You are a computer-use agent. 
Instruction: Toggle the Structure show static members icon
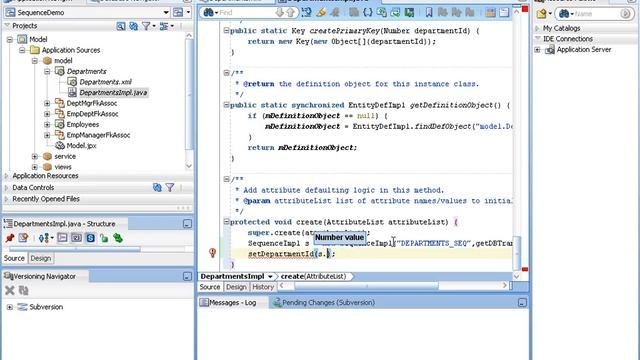(90, 238)
